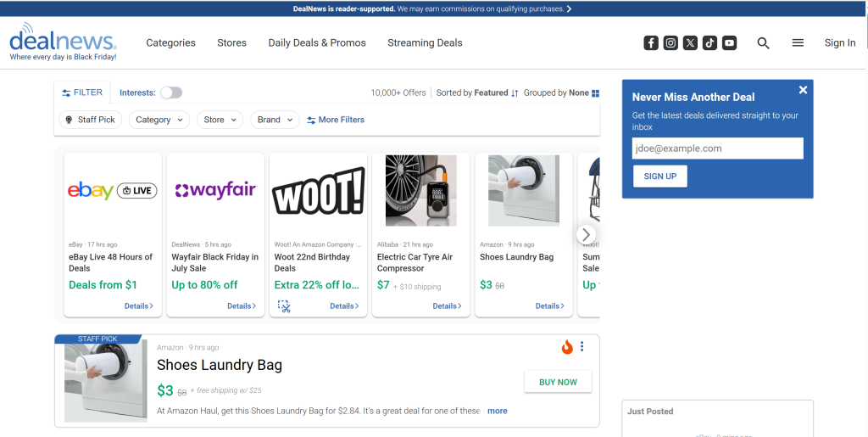
Task: Open Details on the eBay Live card
Action: click(x=139, y=305)
